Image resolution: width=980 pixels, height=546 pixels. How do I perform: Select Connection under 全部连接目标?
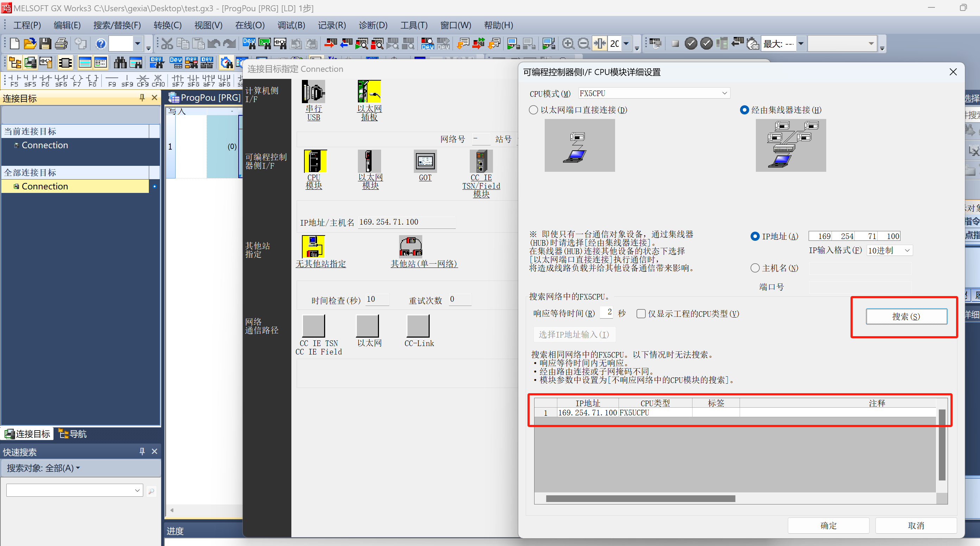pyautogui.click(x=75, y=186)
